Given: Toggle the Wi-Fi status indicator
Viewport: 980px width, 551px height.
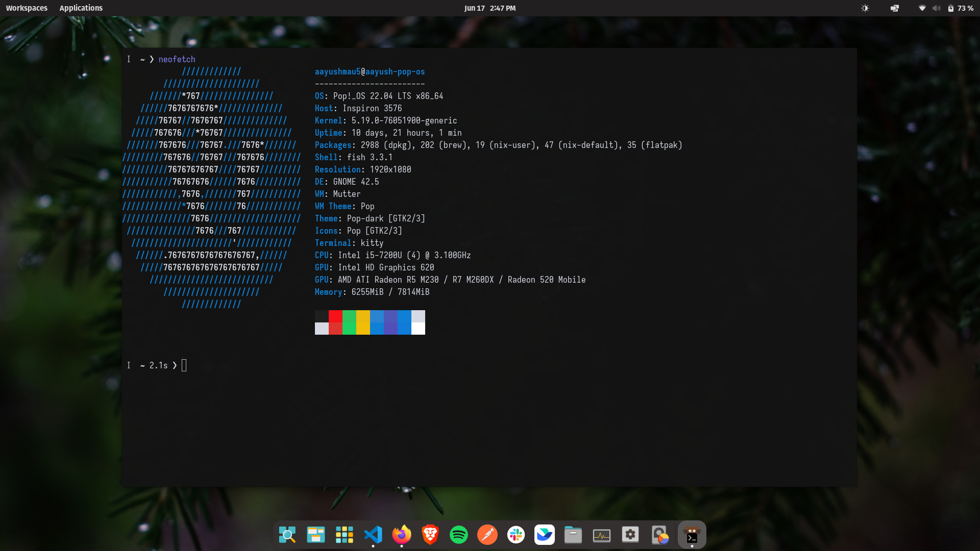Looking at the screenshot, I should pos(922,8).
